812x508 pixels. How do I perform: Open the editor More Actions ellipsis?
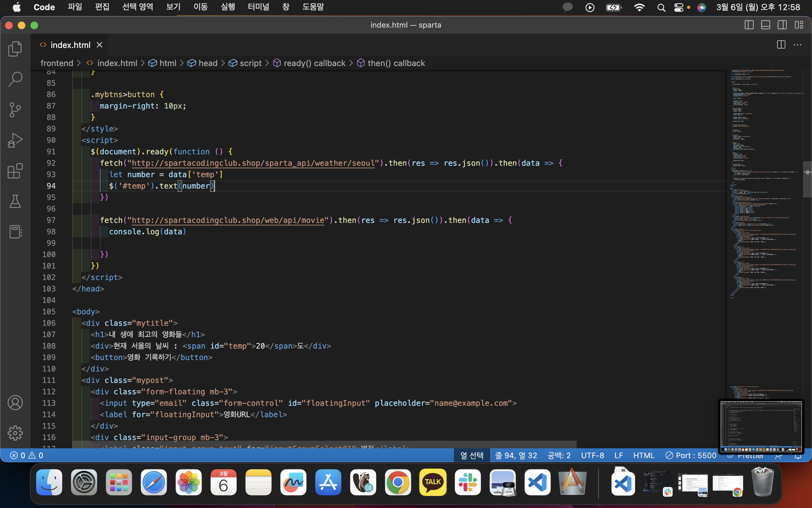pyautogui.click(x=798, y=45)
